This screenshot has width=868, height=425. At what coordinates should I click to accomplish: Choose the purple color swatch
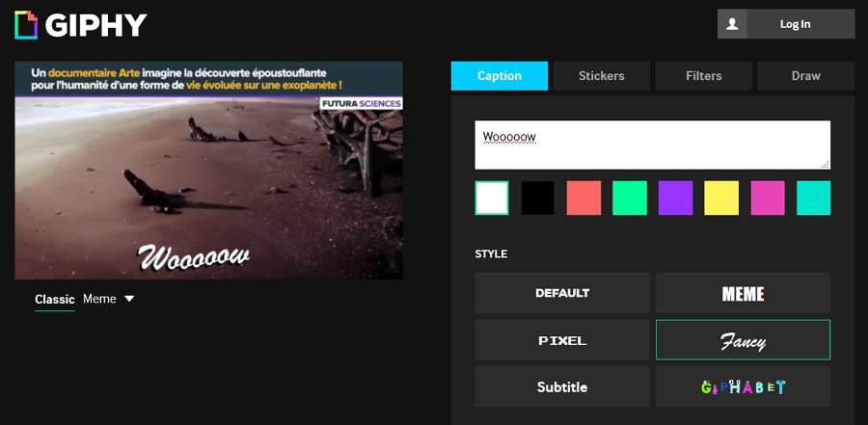click(675, 198)
